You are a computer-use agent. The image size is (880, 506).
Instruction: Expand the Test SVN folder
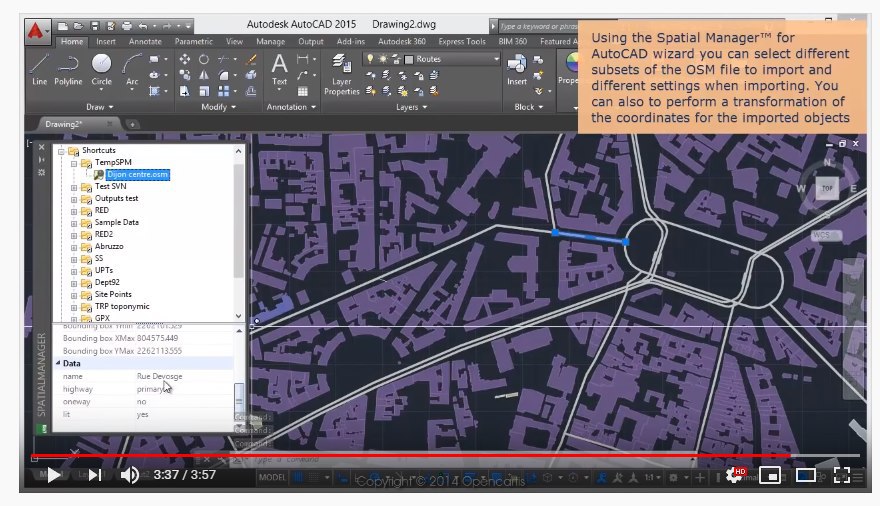[x=74, y=187]
